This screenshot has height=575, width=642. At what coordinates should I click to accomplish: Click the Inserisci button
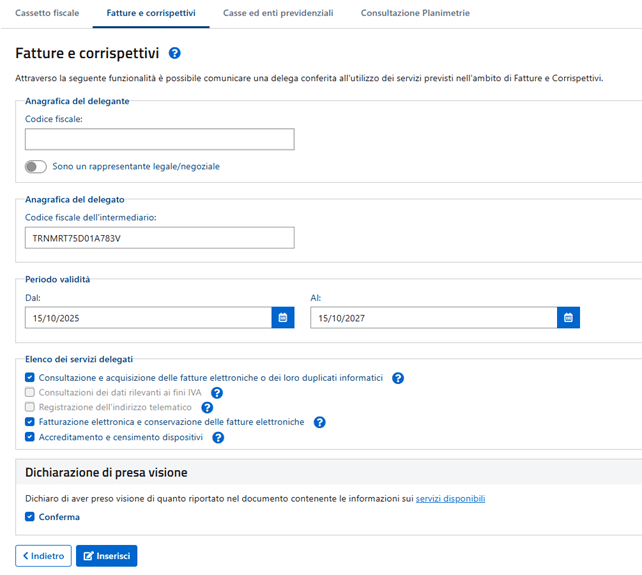106,556
